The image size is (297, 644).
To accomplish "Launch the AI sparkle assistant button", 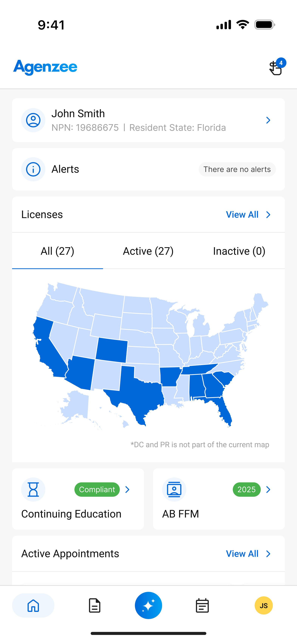I will click(x=148, y=605).
